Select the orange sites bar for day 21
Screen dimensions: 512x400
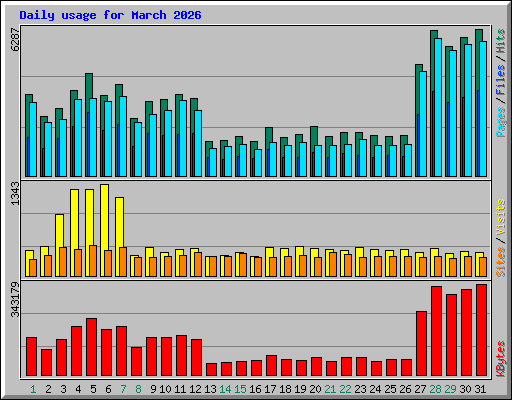tap(333, 264)
